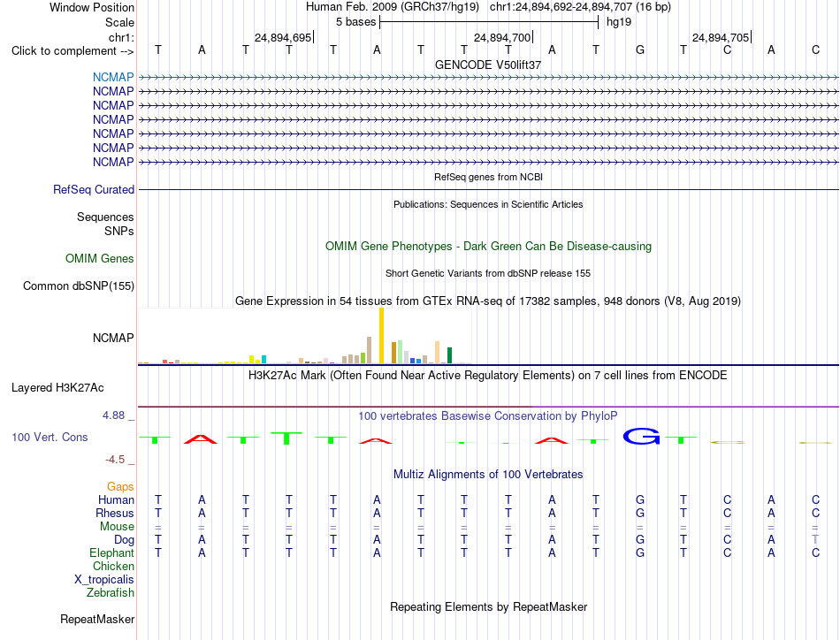Click the Scale label in ruler
This screenshot has width=840, height=640.
click(119, 22)
